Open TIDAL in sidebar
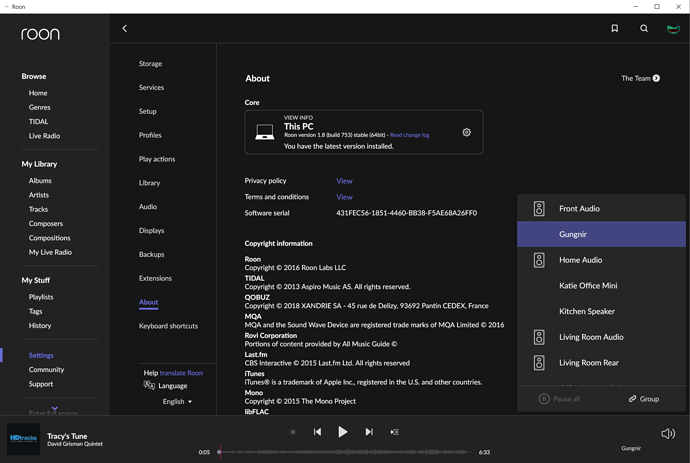 click(38, 121)
